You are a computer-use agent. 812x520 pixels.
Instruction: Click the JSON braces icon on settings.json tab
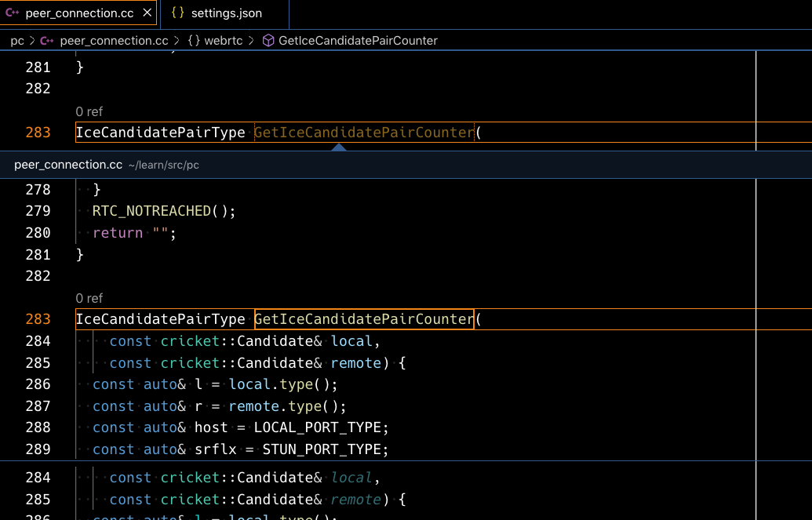[177, 13]
